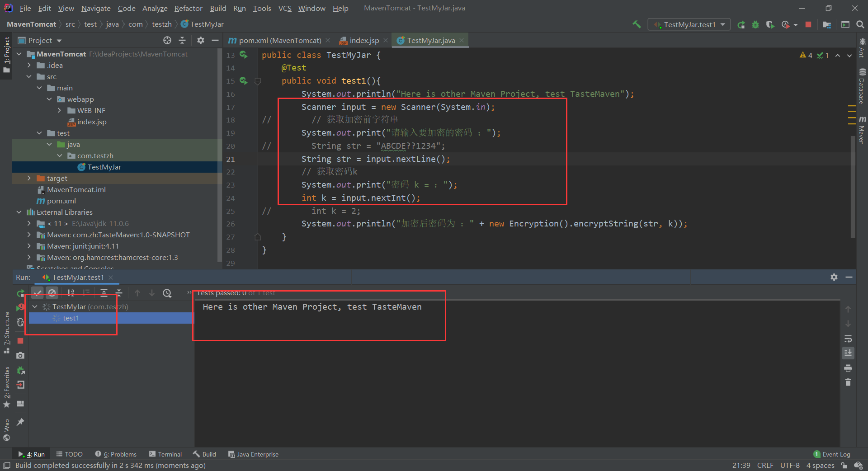This screenshot has width=868, height=471.
Task: Dump threads with the camera icon
Action: click(20, 356)
